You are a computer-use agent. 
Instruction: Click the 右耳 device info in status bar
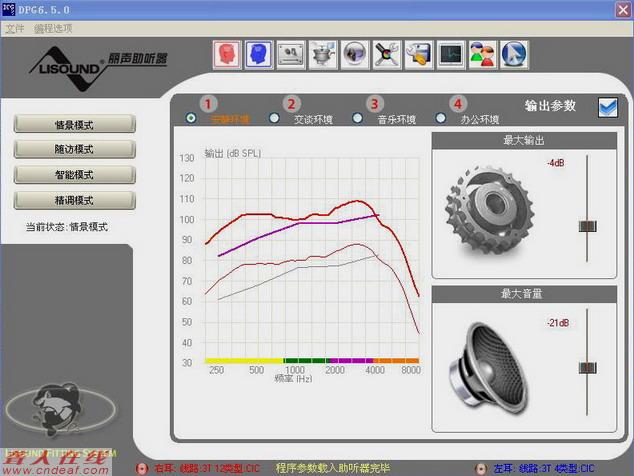(207, 468)
